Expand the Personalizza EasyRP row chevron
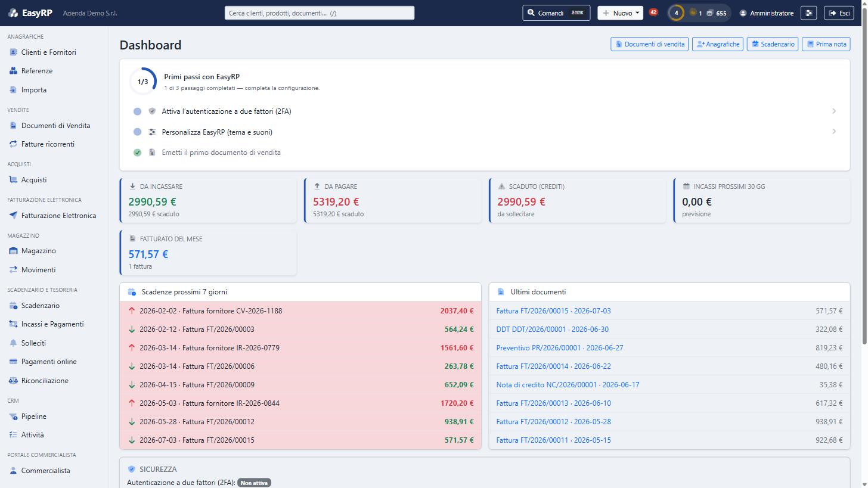This screenshot has height=488, width=868. pyautogui.click(x=834, y=131)
